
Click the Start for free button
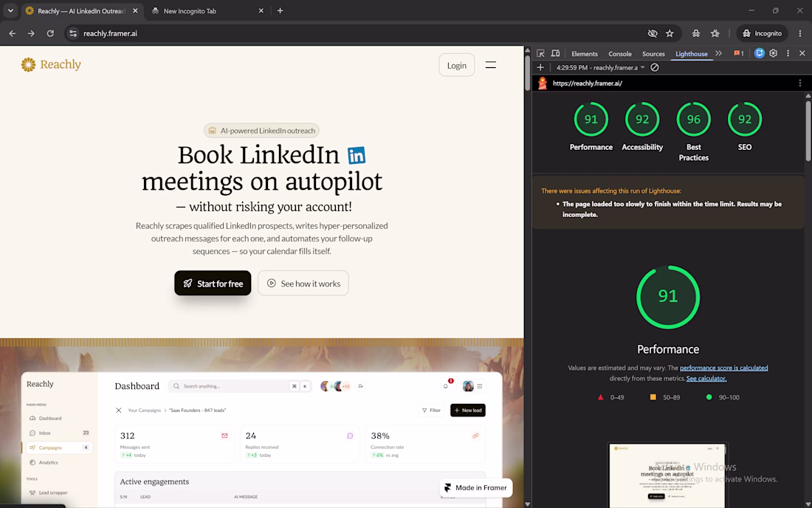[x=213, y=284]
